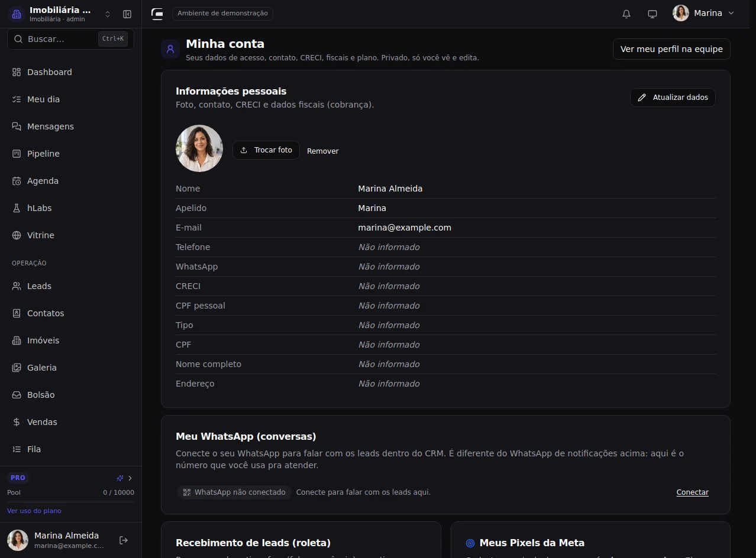
Task: Click the marina@example.com e-mail value
Action: coord(405,228)
